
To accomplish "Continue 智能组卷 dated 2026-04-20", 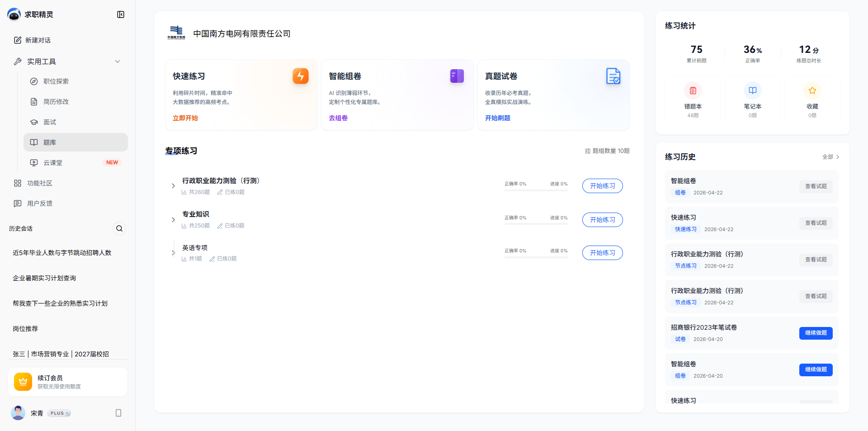I will 816,370.
